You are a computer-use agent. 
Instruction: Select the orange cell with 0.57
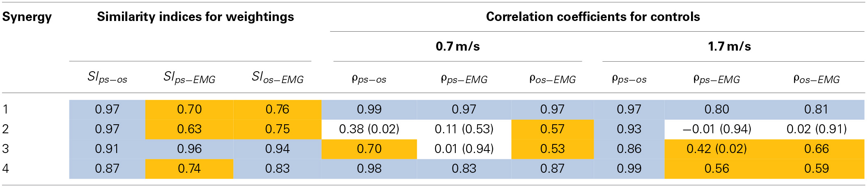pos(552,129)
